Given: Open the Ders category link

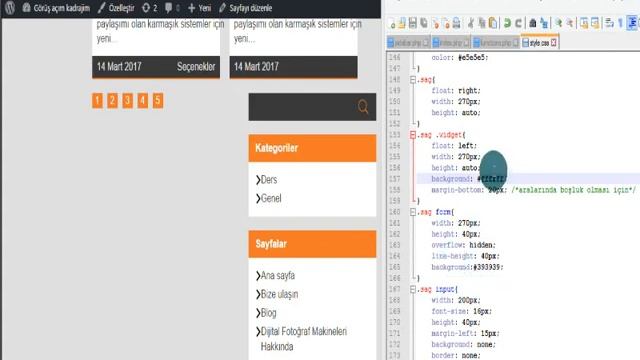Looking at the screenshot, I should [269, 180].
